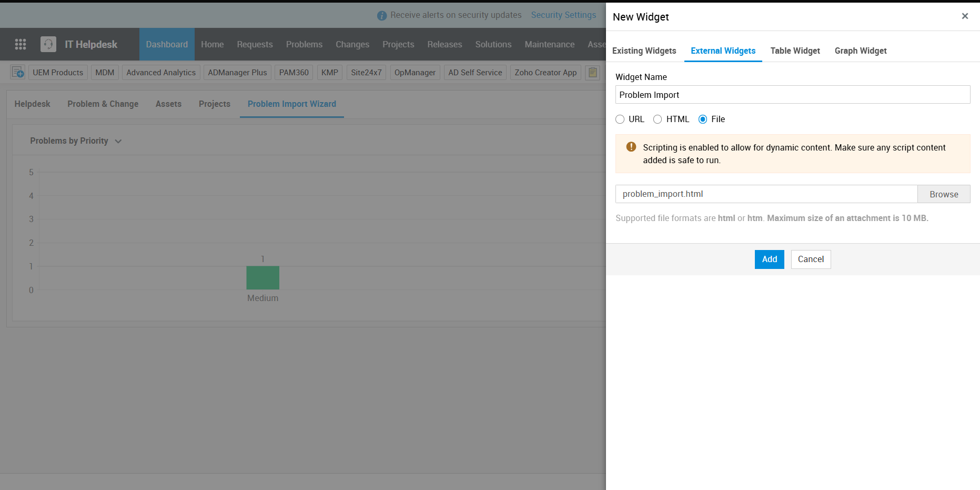Close the New Widget panel
Screen dimensions: 980x490
pos(965,16)
